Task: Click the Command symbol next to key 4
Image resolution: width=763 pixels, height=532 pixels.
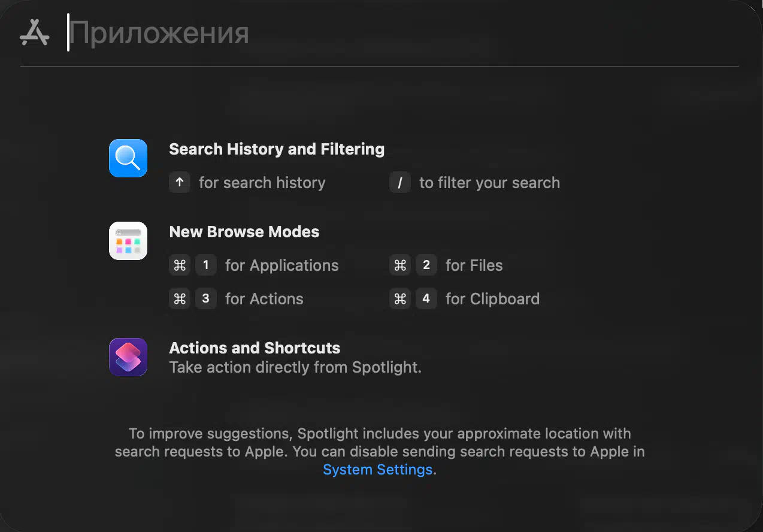Action: coord(400,299)
